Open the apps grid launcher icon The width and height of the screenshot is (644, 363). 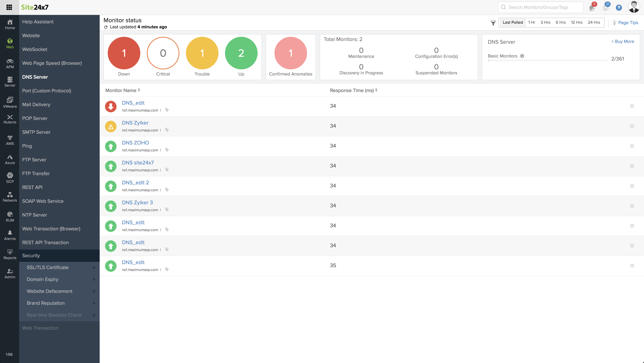9,7
